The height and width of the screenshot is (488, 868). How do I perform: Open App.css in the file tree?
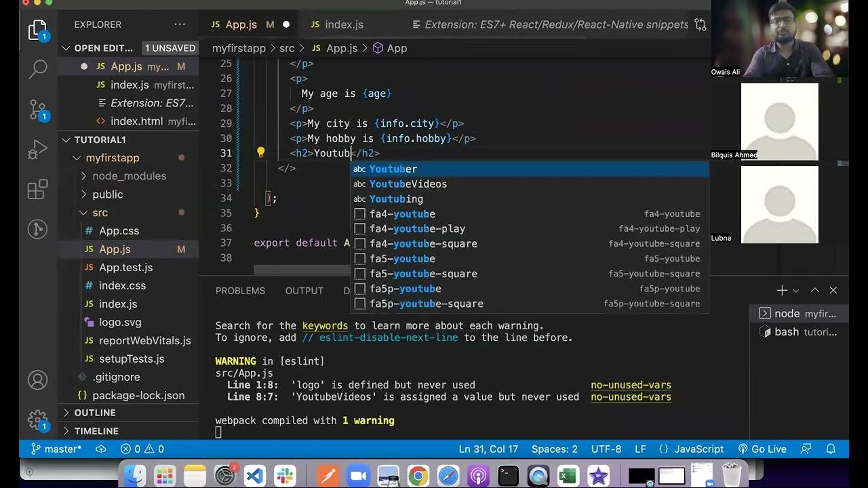[x=119, y=231]
